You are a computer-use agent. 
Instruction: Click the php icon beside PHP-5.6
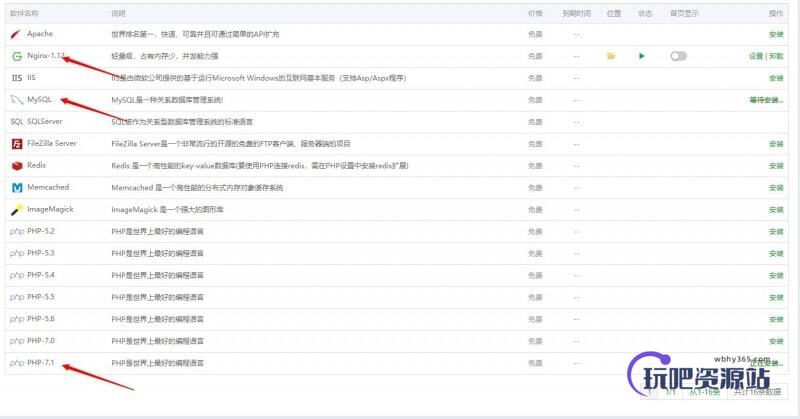coord(17,319)
